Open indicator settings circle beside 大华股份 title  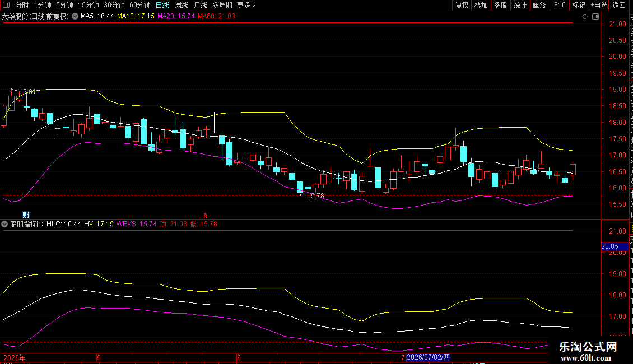point(75,17)
